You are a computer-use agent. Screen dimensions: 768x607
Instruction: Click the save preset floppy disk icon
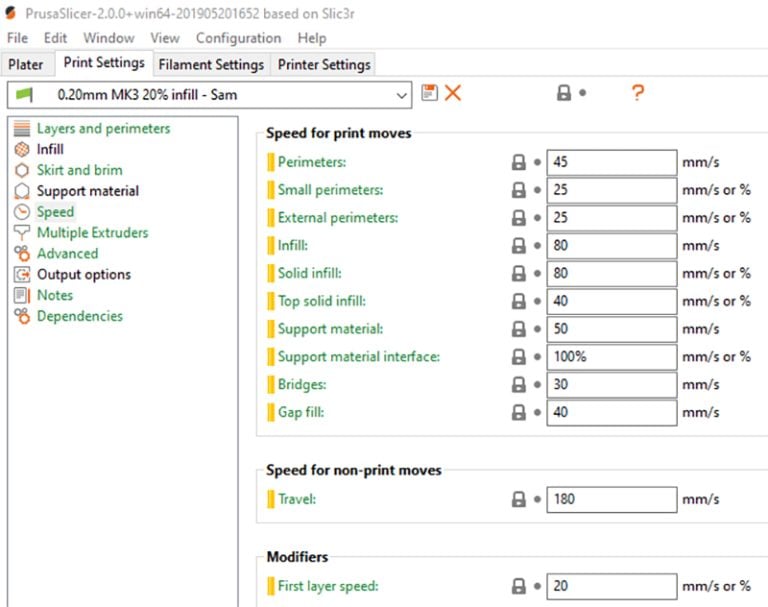click(x=430, y=93)
